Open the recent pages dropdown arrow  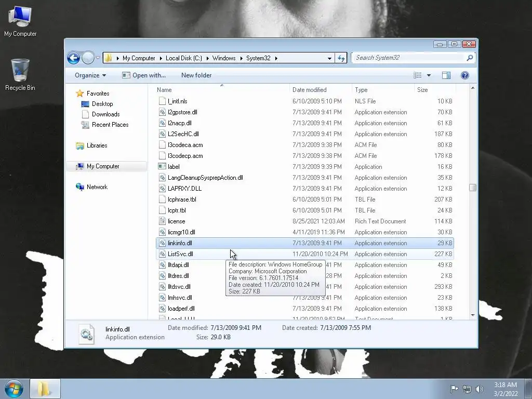pos(98,58)
